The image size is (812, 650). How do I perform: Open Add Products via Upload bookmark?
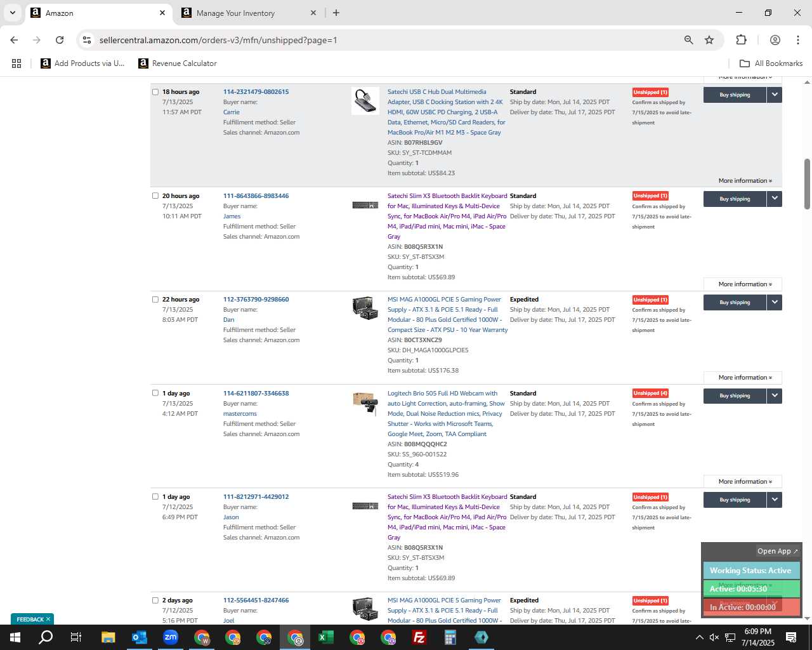[82, 63]
